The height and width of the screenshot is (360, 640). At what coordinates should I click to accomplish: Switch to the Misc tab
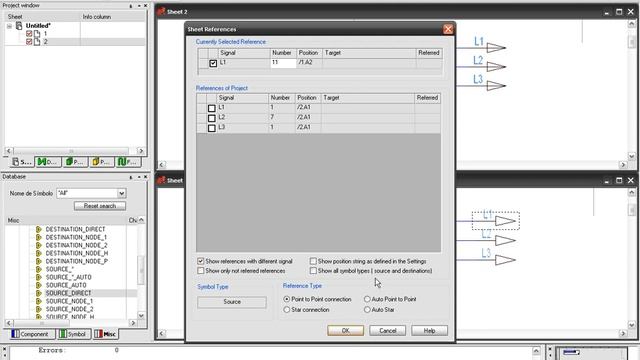point(105,334)
